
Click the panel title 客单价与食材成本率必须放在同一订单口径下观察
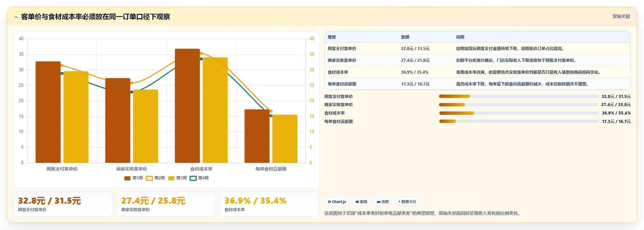[95, 17]
